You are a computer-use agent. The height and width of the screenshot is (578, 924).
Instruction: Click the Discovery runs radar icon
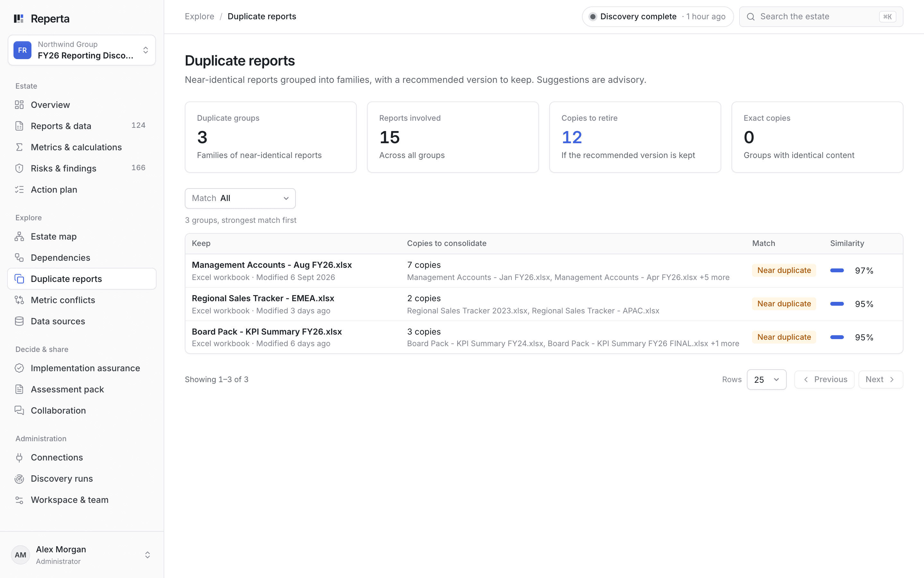click(x=19, y=478)
